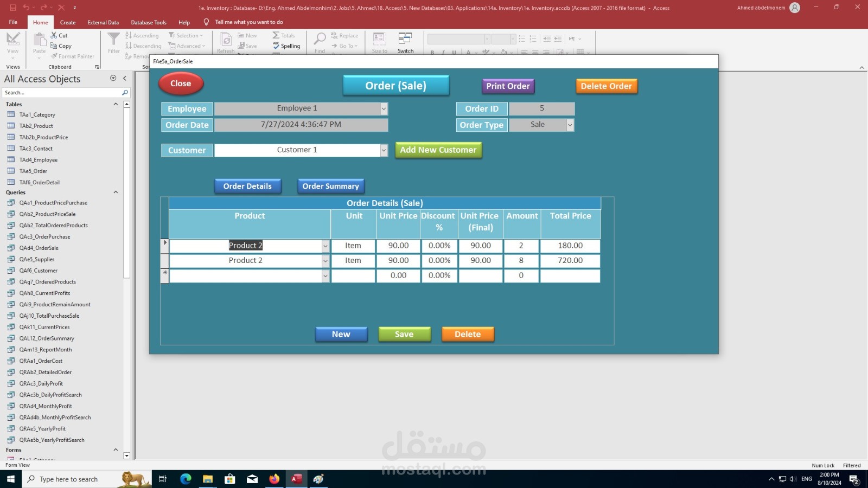
Task: Open the Database Tools tab
Action: (x=149, y=22)
